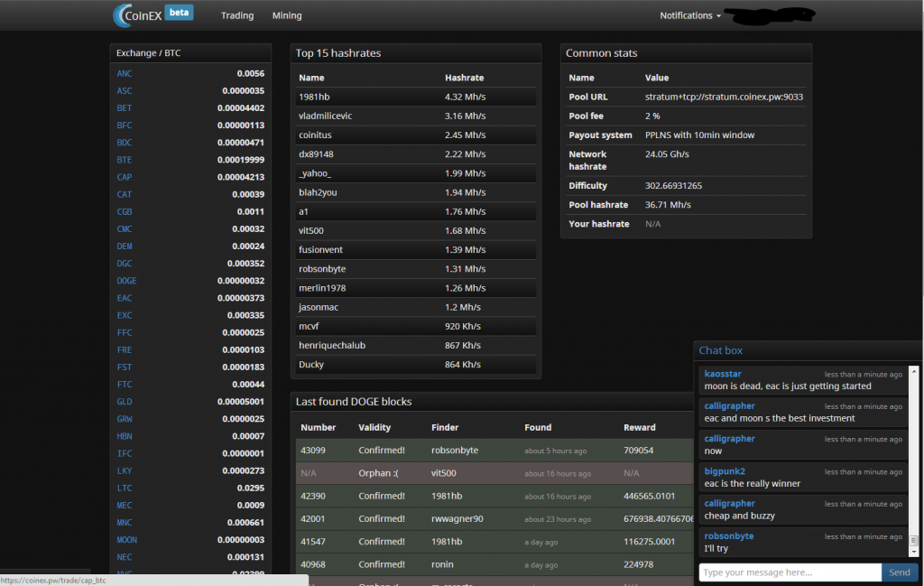Screen dimensions: 924x586
Task: Select the vladmilicevic hashrate row
Action: click(416, 116)
